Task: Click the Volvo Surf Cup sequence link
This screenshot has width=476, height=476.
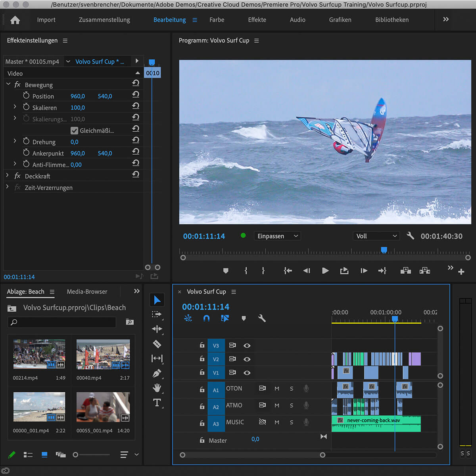Action: pos(100,61)
